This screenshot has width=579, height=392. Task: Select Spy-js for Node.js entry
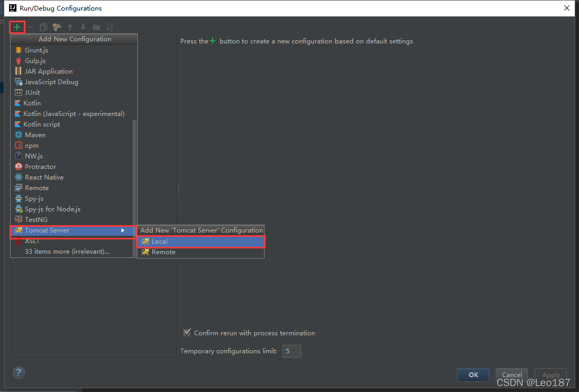pos(72,209)
